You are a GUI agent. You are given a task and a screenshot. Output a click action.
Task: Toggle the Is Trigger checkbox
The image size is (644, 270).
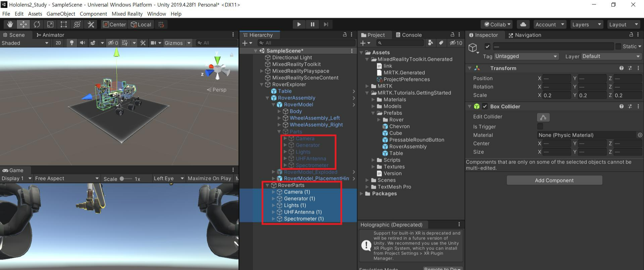click(540, 127)
